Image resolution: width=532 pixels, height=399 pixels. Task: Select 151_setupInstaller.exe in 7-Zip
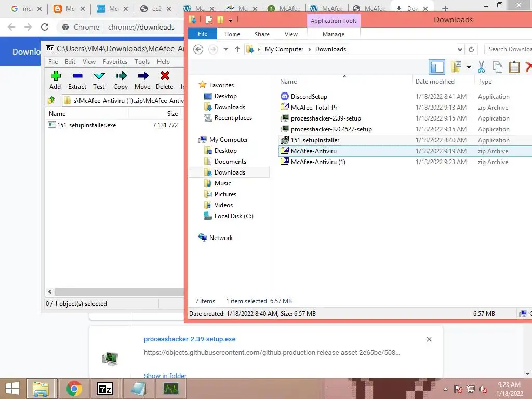(x=82, y=125)
